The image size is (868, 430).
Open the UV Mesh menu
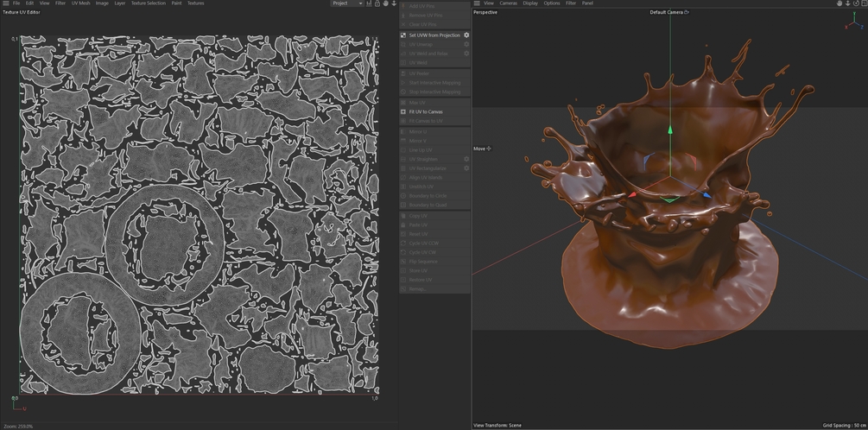(x=79, y=3)
